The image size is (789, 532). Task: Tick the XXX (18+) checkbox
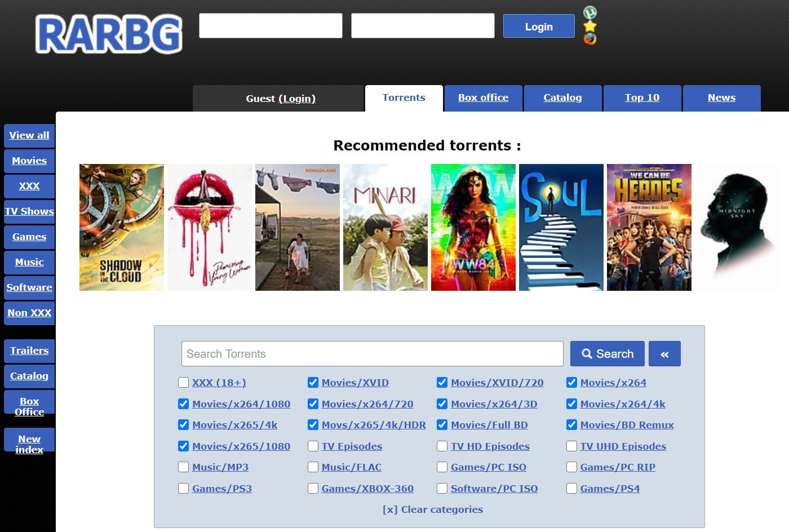tap(183, 383)
